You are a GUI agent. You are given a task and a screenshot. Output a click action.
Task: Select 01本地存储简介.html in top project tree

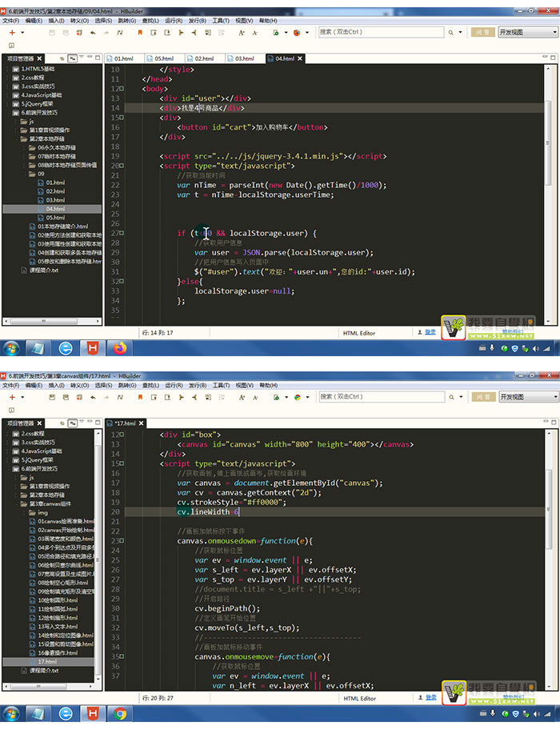(62, 227)
